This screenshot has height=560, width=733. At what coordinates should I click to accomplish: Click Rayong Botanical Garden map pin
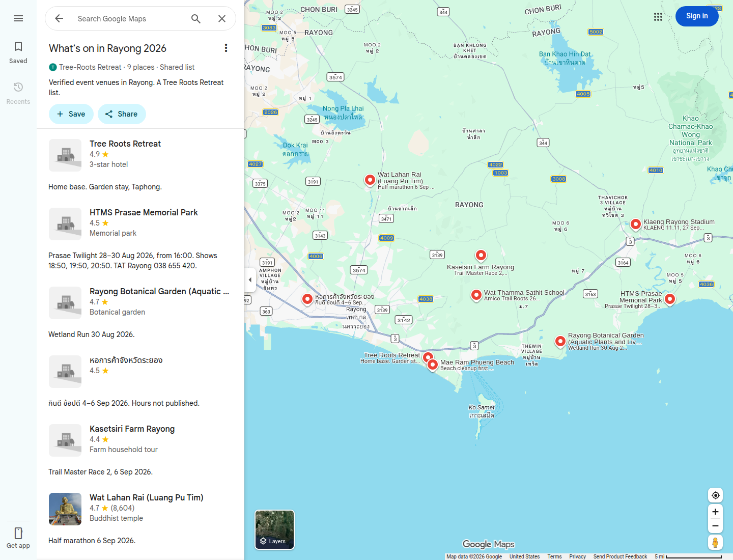(x=560, y=342)
